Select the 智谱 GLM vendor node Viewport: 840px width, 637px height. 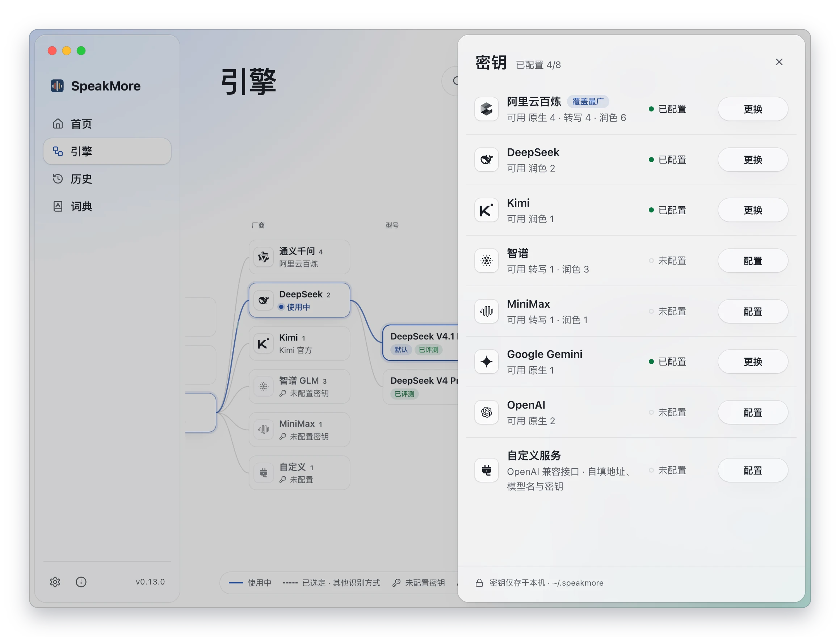299,387
